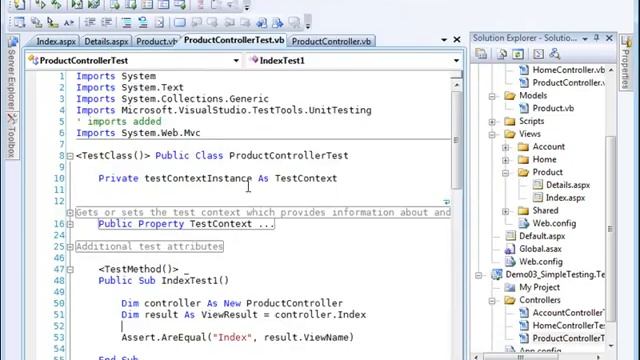Viewport: 640px width, 360px height.
Task: Click the View Code icon in Solution Explorer
Action: tap(538, 53)
